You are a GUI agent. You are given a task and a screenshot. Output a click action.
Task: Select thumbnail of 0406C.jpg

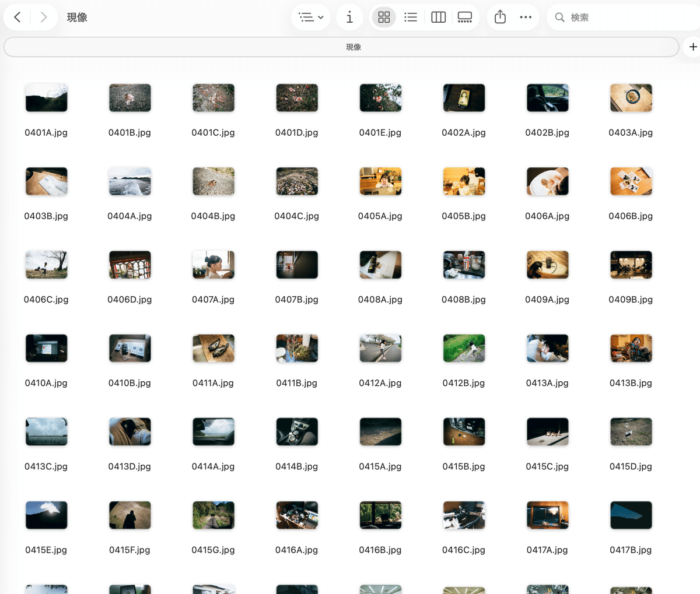click(x=46, y=265)
